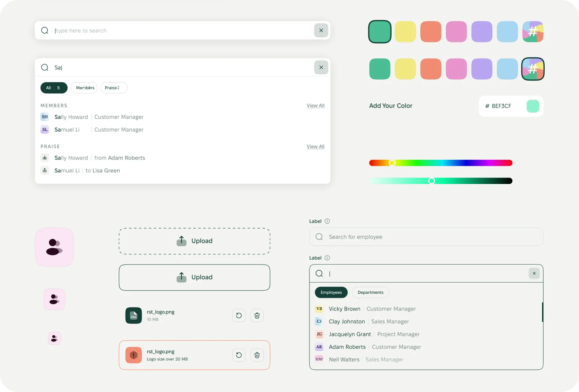Screen dimensions: 579x392
Task: Choose Neil Walters from the employee list
Action: click(359, 360)
